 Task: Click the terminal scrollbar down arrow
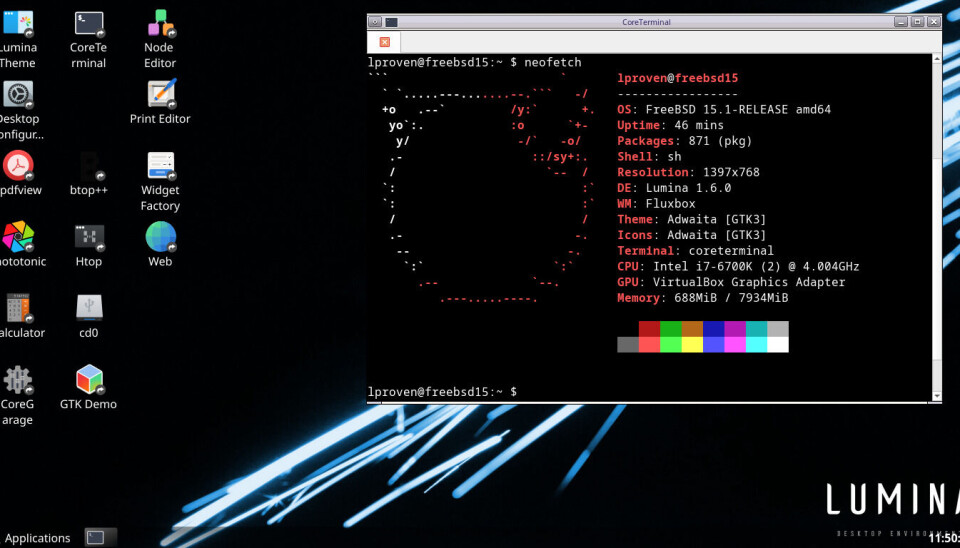(936, 397)
